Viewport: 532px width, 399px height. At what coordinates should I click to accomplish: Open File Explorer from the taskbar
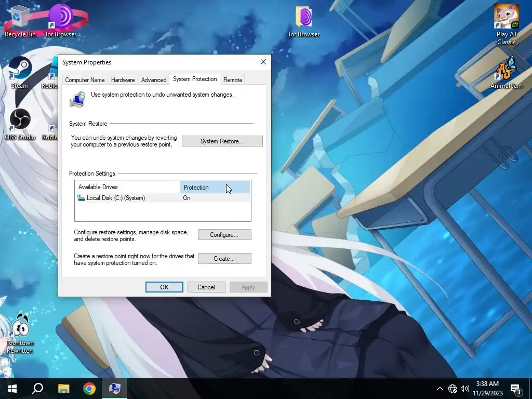[63, 389]
